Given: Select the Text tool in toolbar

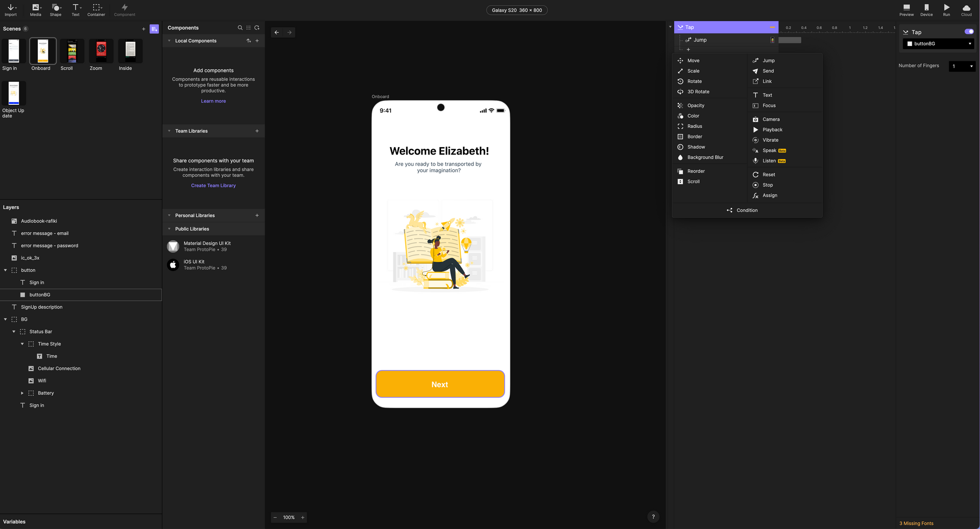Looking at the screenshot, I should coord(75,9).
